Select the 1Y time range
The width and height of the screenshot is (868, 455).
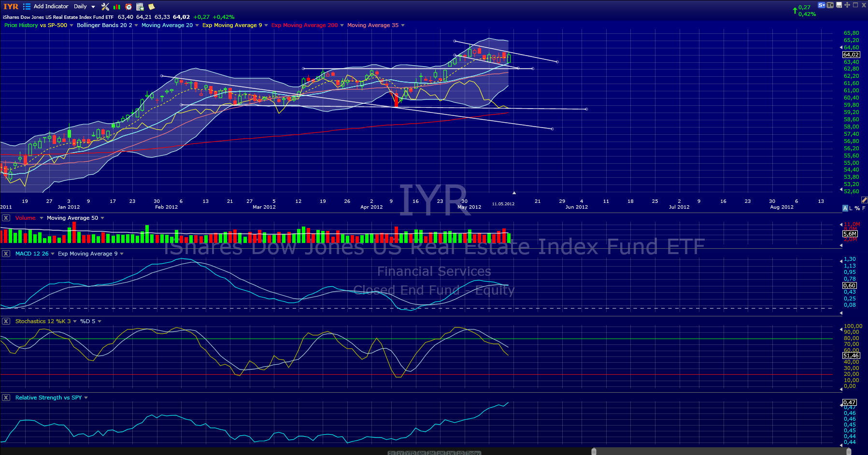(x=400, y=453)
